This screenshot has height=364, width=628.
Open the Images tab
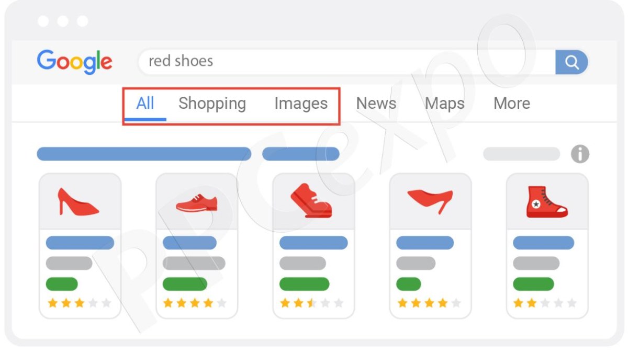(301, 104)
